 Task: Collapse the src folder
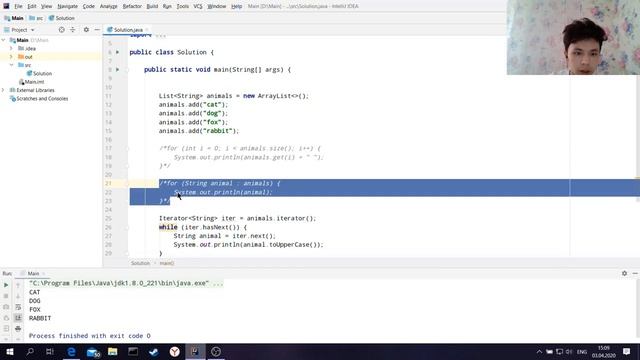click(x=11, y=65)
